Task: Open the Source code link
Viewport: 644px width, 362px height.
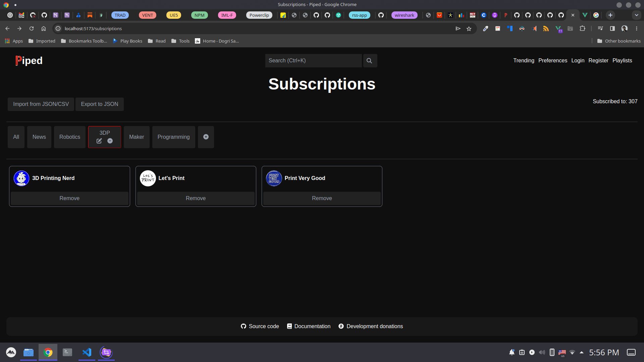Action: [260, 326]
